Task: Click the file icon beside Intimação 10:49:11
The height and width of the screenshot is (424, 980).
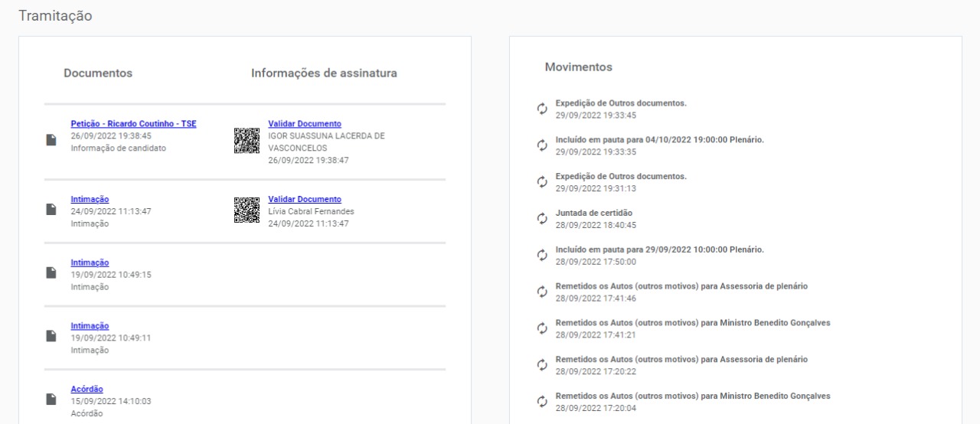Action: click(x=52, y=335)
